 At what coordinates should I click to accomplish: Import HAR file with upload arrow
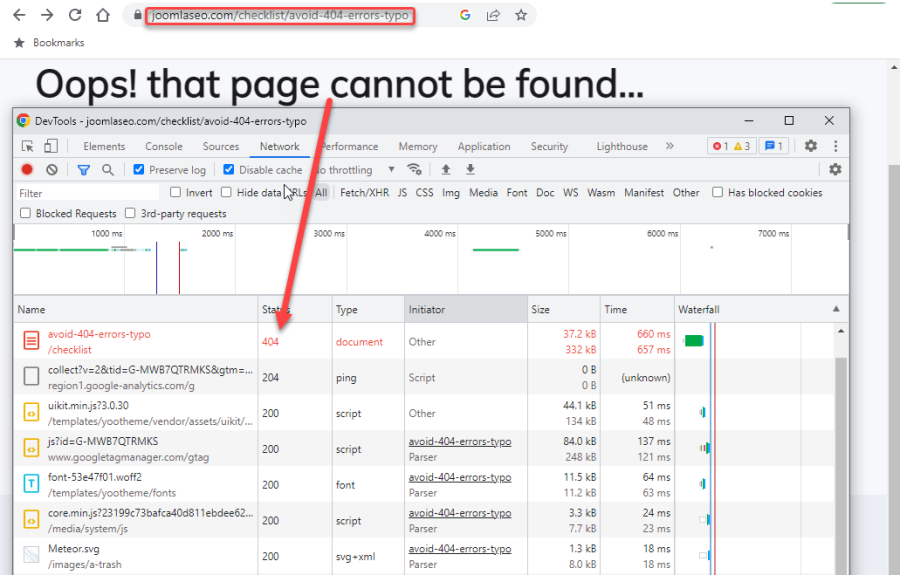446,169
